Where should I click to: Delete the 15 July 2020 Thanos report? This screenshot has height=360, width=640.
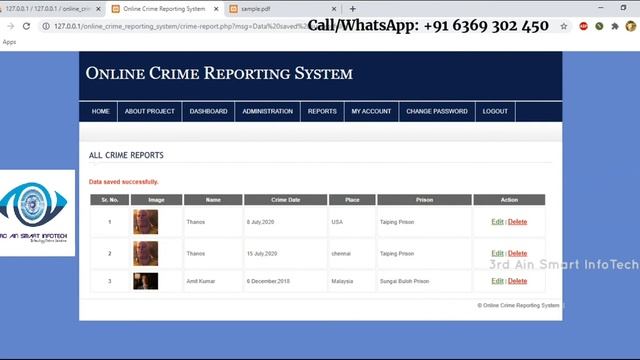518,253
